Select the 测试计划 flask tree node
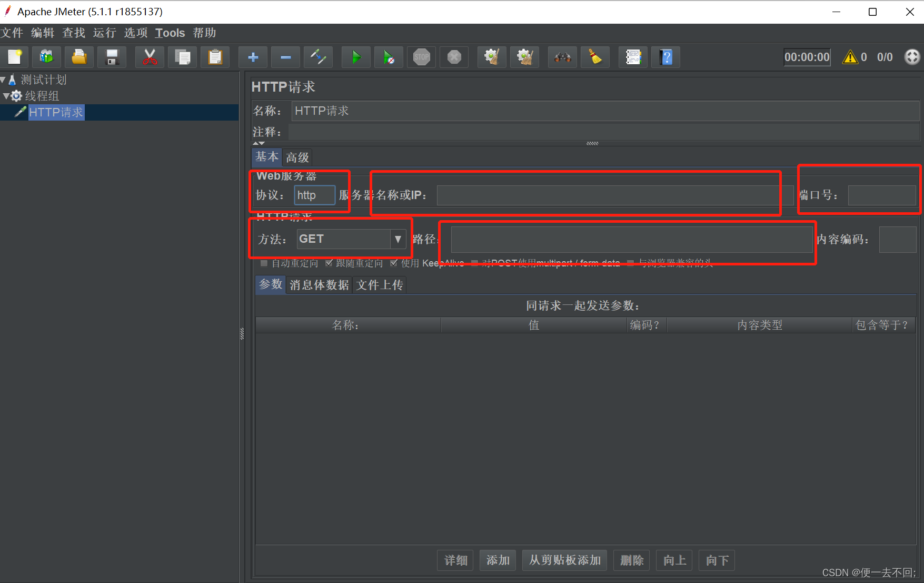This screenshot has width=924, height=583. (x=43, y=80)
